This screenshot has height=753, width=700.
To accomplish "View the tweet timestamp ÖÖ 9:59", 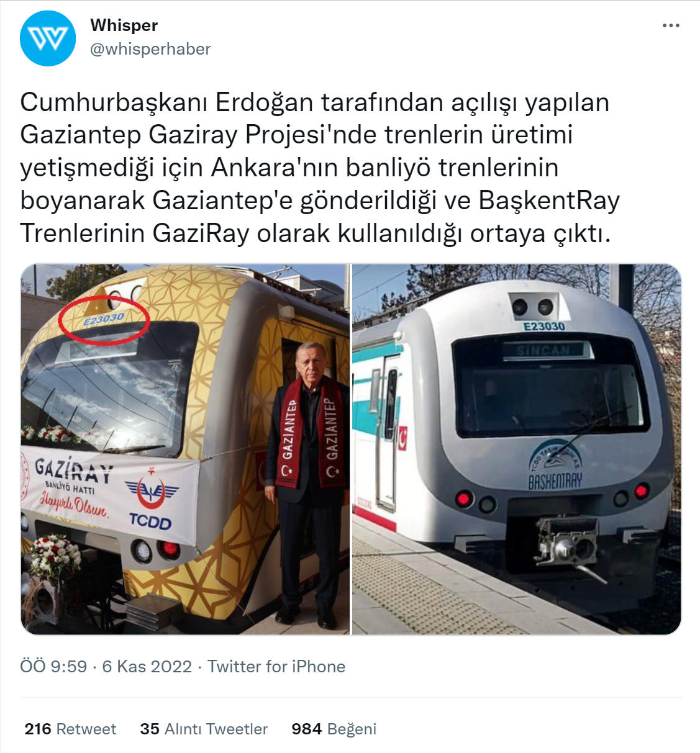I will [53, 667].
